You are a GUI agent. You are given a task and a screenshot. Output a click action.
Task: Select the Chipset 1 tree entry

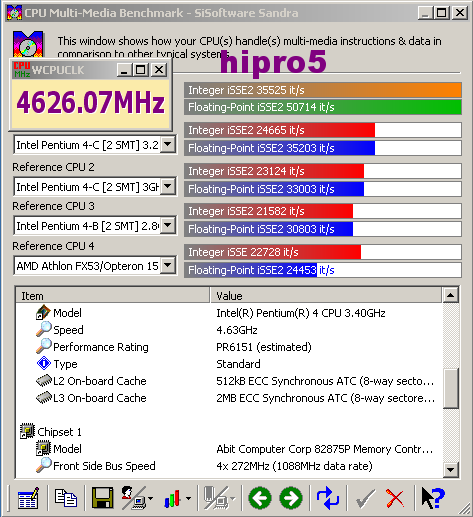pyautogui.click(x=59, y=432)
